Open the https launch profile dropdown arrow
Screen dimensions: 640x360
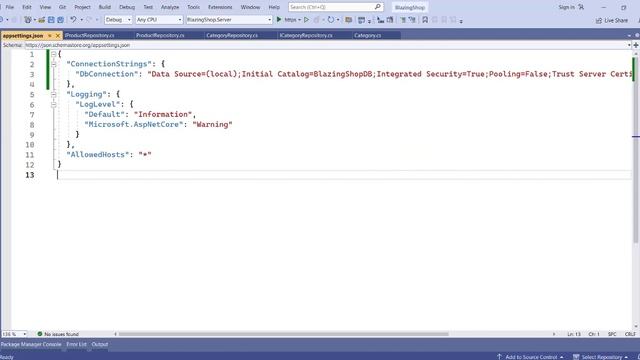(x=299, y=20)
